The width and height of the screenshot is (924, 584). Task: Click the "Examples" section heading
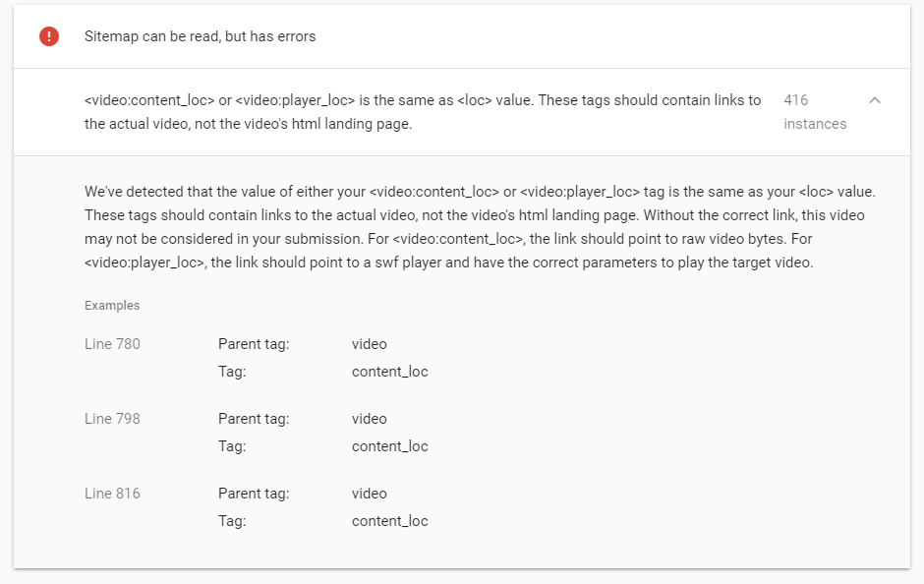tap(111, 306)
